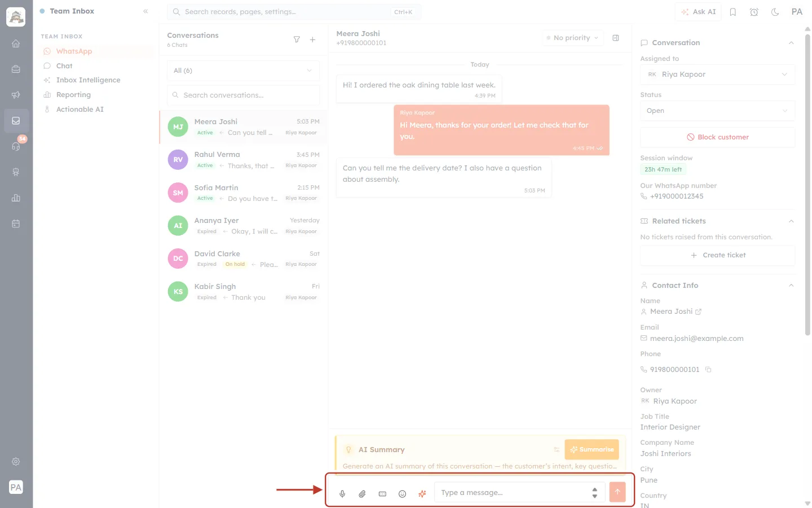The width and height of the screenshot is (812, 508).
Task: Click the bookmark icon in the top bar
Action: click(733, 12)
